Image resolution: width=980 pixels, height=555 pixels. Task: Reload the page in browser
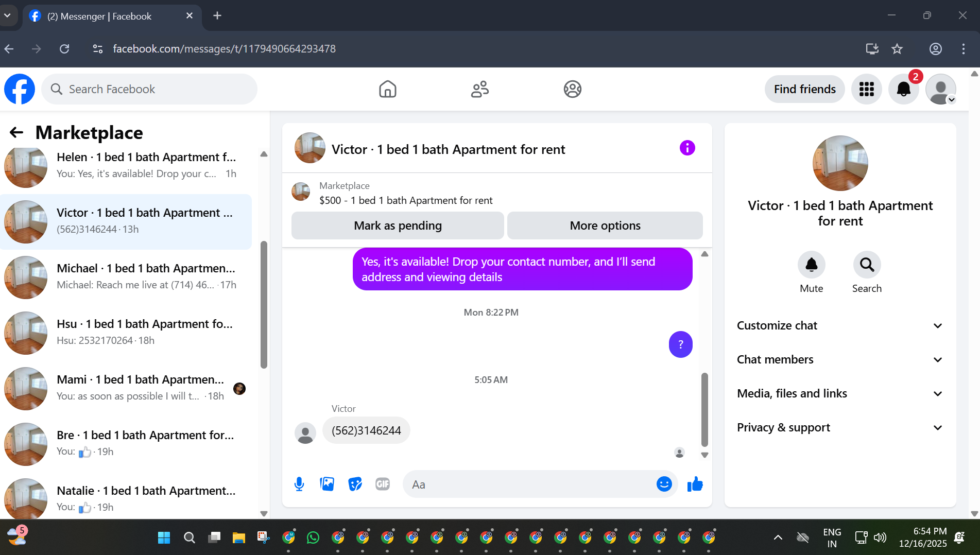[64, 49]
